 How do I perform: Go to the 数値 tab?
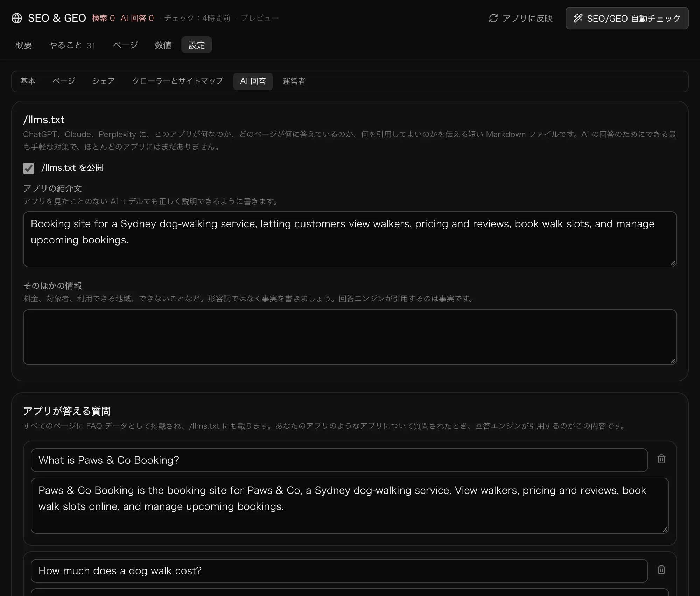pos(163,45)
